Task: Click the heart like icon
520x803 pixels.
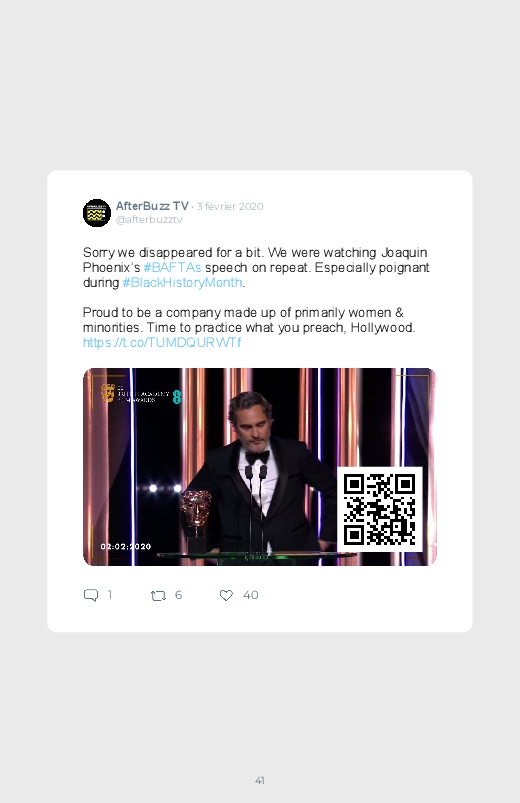Action: click(226, 595)
